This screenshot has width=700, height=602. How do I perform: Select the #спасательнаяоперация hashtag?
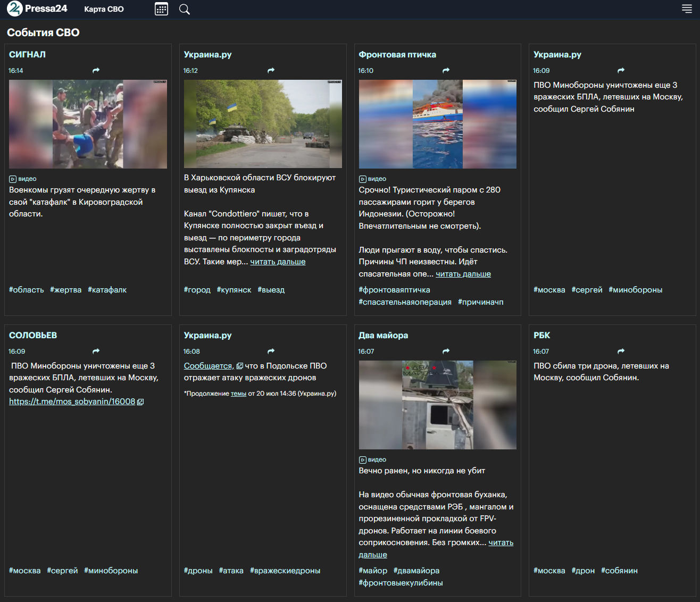[405, 302]
